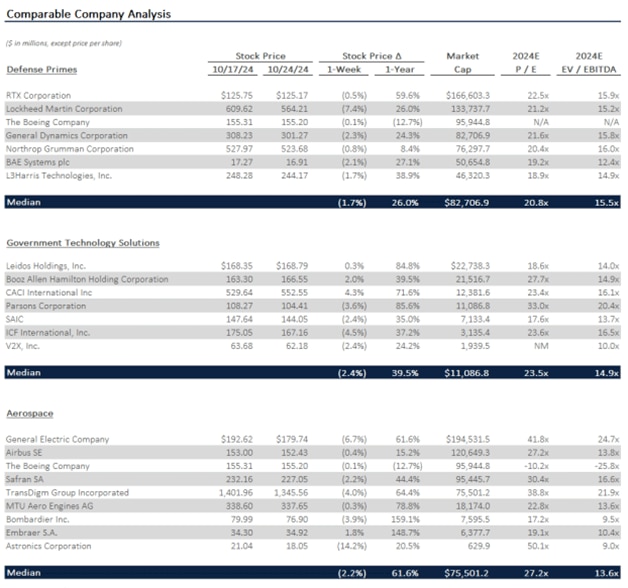Select Bombardier's 159.1% one-year change cell
The width and height of the screenshot is (628, 588).
pyautogui.click(x=402, y=517)
